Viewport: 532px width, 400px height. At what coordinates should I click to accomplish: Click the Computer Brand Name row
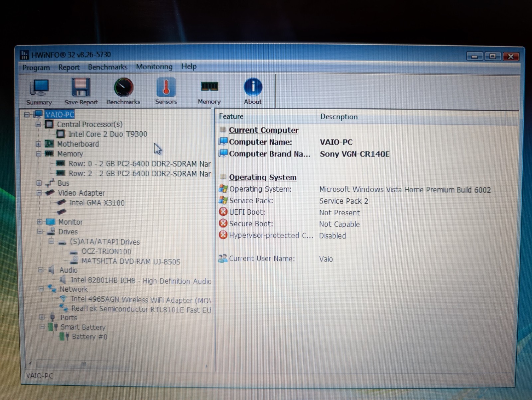304,154
